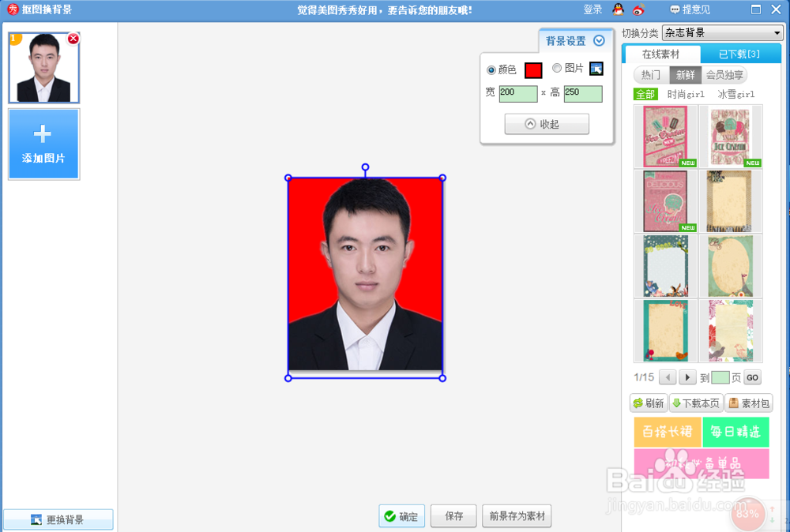This screenshot has height=532, width=790.
Task: Click 登录 to log in
Action: [592, 9]
